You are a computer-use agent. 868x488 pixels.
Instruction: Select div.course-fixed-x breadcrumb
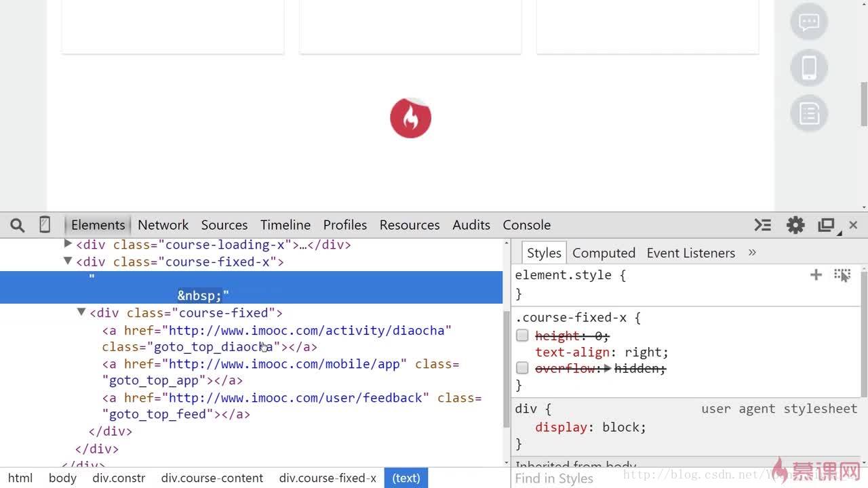(328, 478)
